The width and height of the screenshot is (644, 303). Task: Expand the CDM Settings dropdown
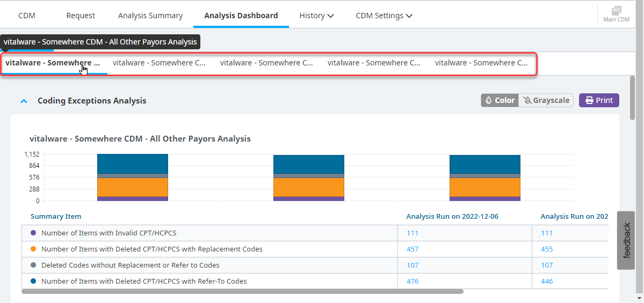383,16
